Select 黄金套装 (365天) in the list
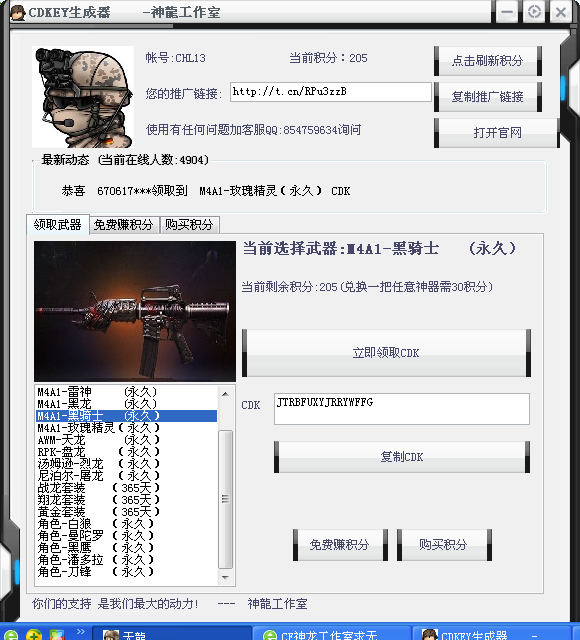 pos(127,512)
